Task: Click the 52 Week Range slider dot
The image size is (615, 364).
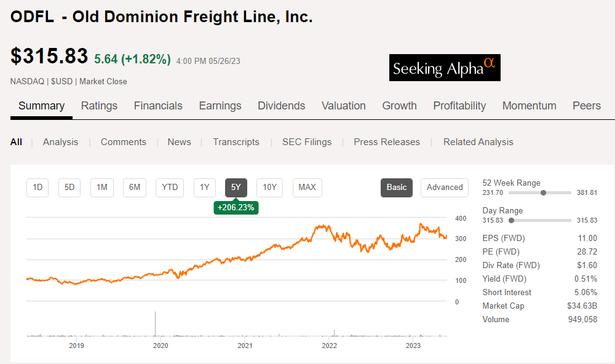Action: (543, 192)
